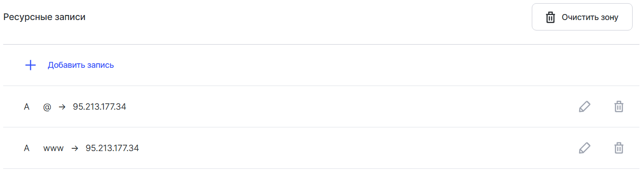Click the A type label in www row
Screen dimensions: 644x177
[27, 148]
